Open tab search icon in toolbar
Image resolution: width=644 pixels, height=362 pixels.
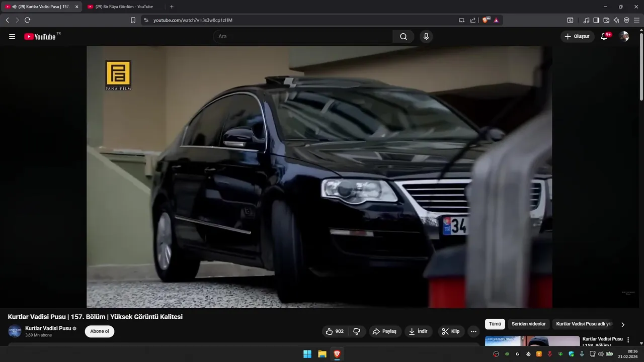click(x=570, y=20)
